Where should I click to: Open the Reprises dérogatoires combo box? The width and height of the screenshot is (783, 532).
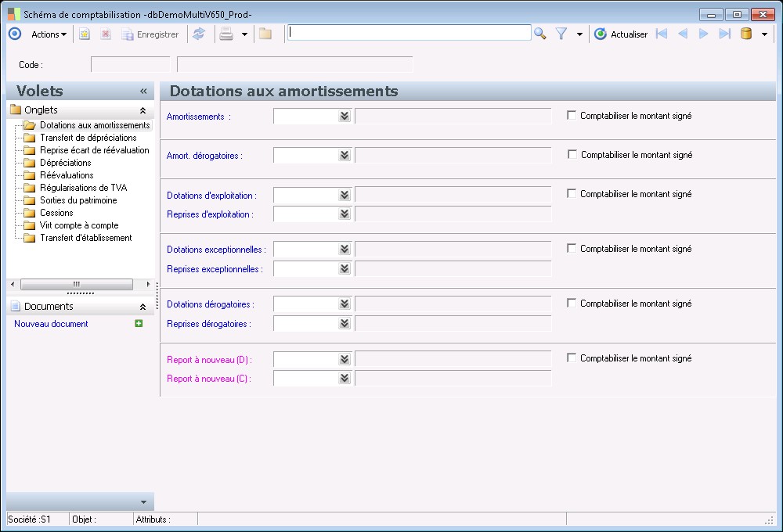(345, 323)
